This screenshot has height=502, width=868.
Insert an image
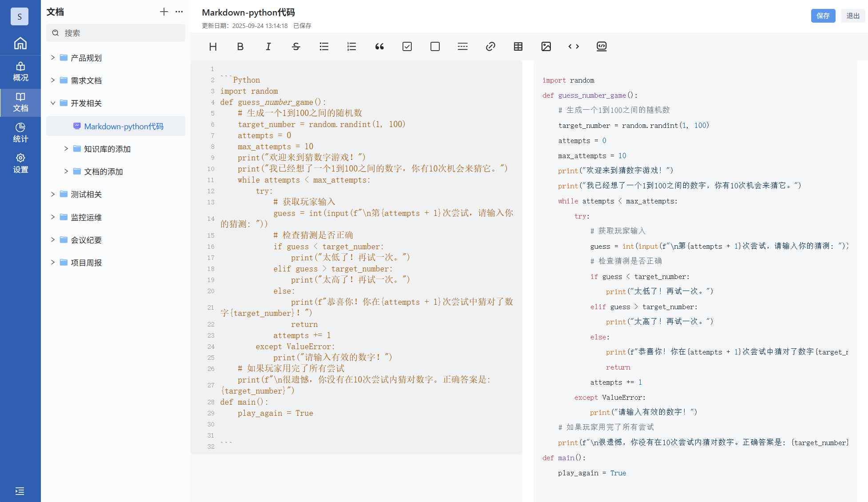[x=546, y=46]
